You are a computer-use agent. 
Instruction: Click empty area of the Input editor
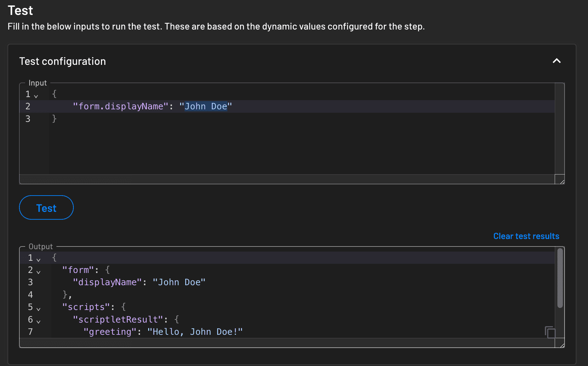(x=302, y=149)
